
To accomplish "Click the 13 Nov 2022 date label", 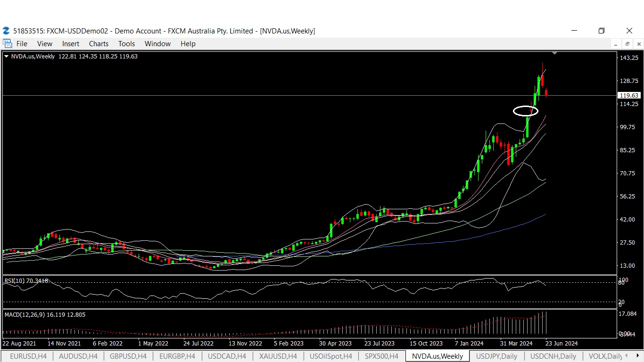I will tap(245, 343).
